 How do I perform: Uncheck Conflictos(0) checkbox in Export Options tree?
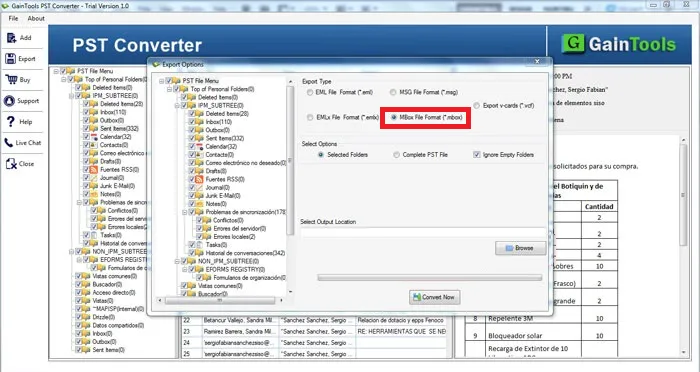(x=200, y=220)
